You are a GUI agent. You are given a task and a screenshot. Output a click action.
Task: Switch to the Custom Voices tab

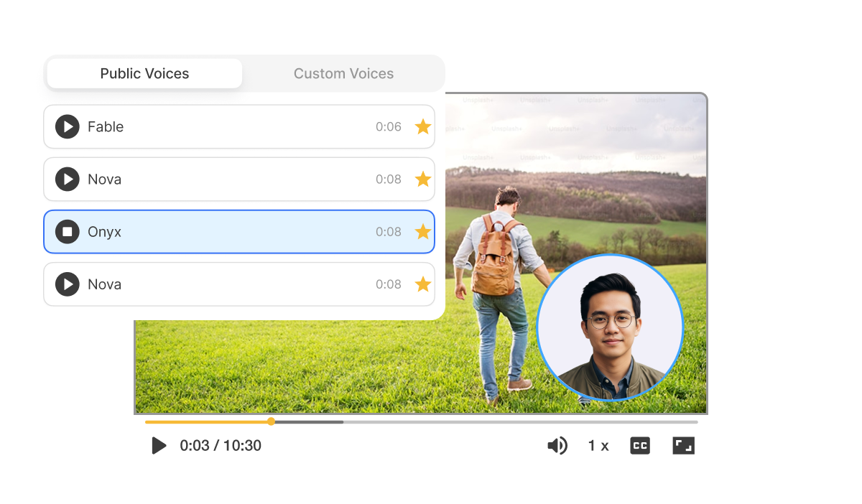[343, 73]
